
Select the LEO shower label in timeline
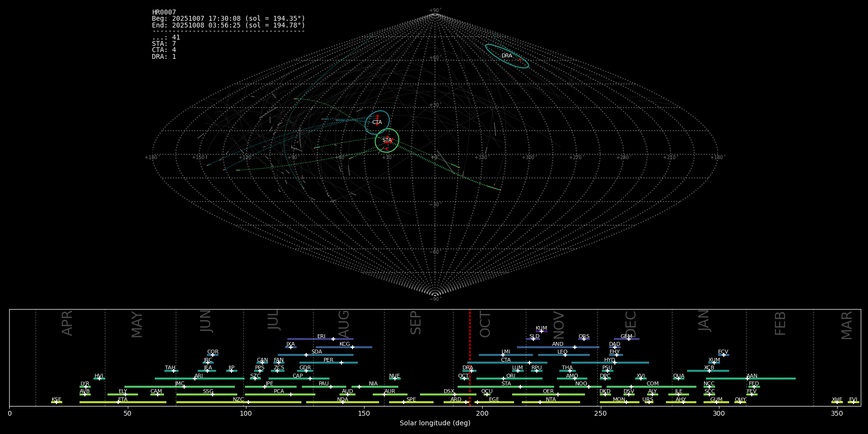[x=562, y=352]
